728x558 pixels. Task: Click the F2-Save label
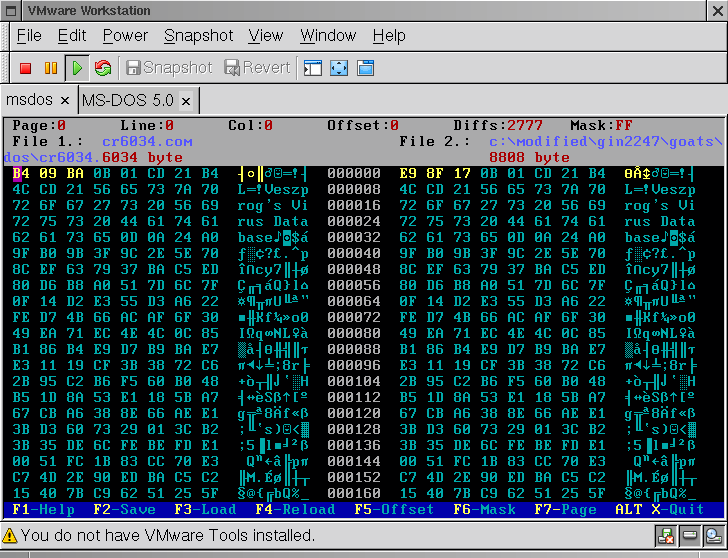[x=124, y=509]
